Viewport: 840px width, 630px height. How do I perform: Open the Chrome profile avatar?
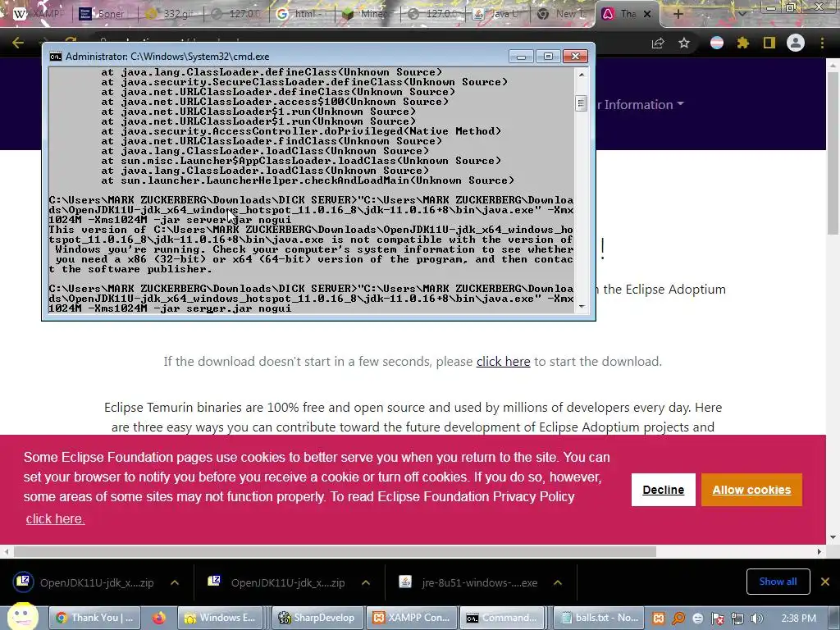point(796,43)
